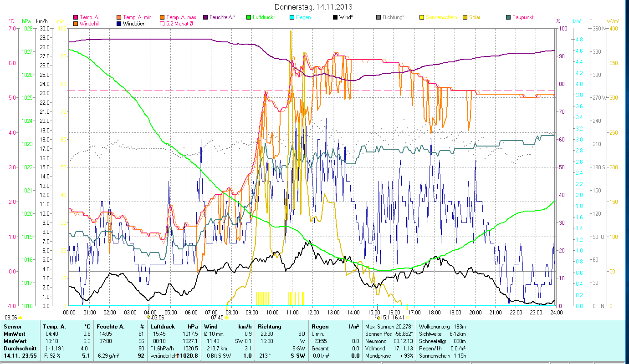Click the gray Richtung* legend swatch
Screen dimensions: 629x364
click(x=378, y=17)
